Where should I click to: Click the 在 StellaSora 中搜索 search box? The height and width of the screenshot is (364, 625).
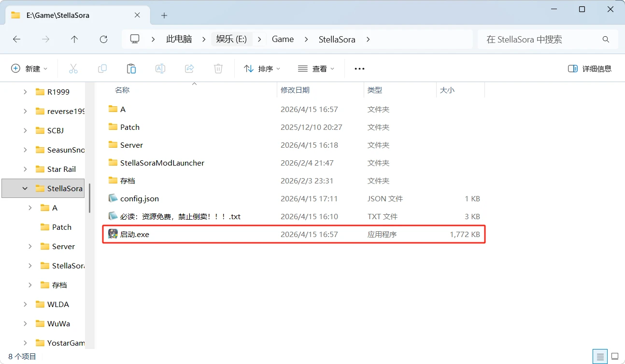coord(546,39)
